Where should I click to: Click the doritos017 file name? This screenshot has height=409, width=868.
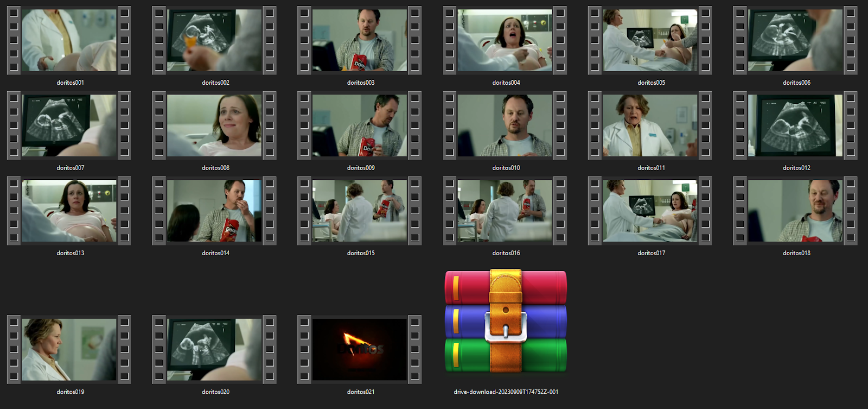tap(652, 253)
